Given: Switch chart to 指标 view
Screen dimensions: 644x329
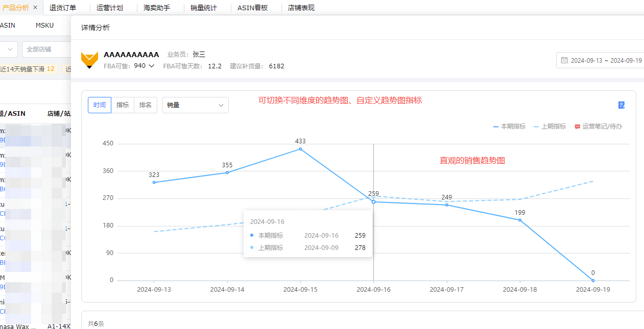Looking at the screenshot, I should point(123,105).
